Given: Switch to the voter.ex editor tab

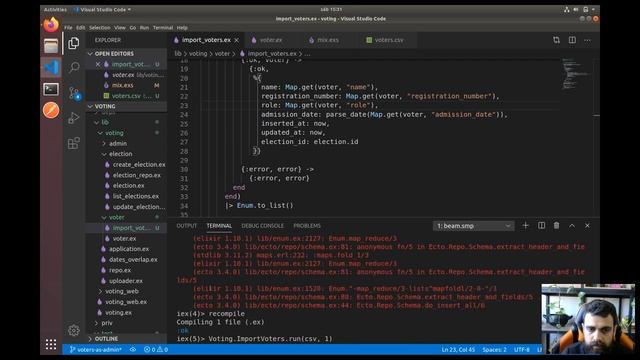Looking at the screenshot, I should 271,40.
